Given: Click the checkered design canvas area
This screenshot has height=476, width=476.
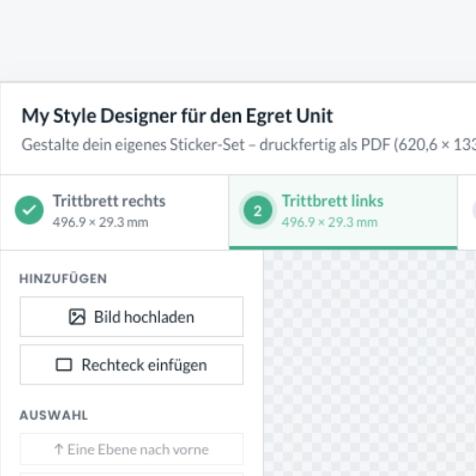Looking at the screenshot, I should (x=369, y=363).
